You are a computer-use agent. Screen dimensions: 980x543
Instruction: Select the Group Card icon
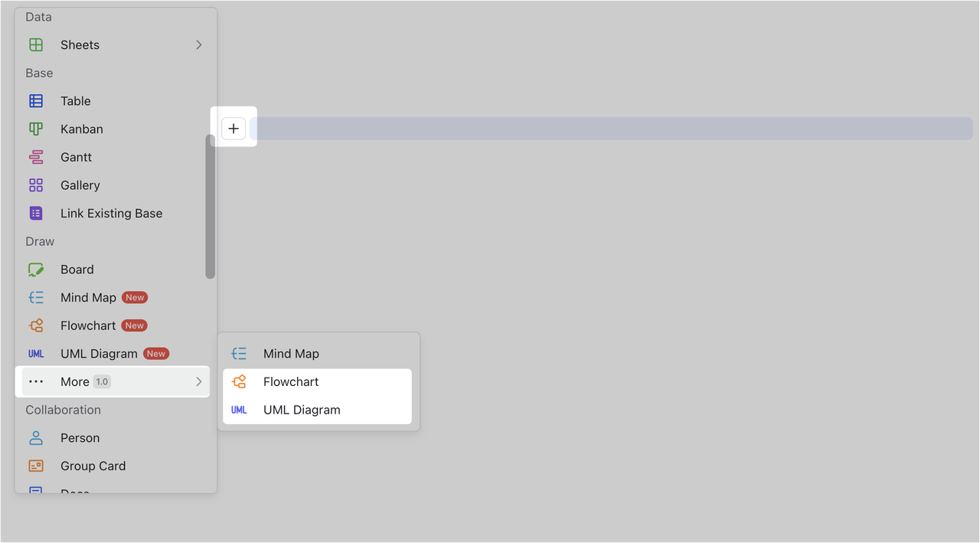[35, 466]
